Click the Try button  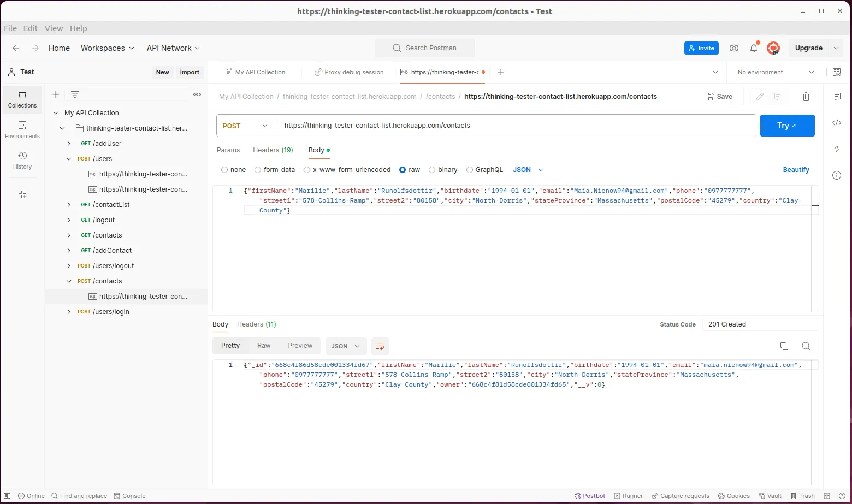point(788,126)
